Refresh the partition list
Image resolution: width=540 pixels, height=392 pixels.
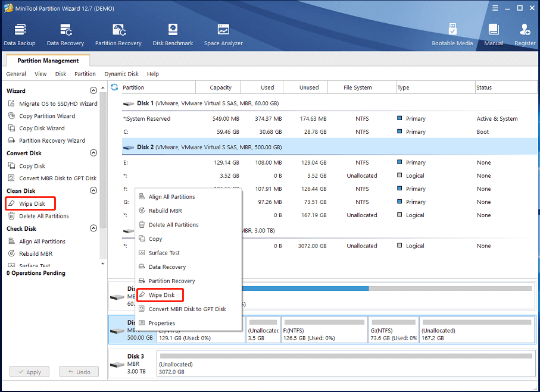point(115,87)
